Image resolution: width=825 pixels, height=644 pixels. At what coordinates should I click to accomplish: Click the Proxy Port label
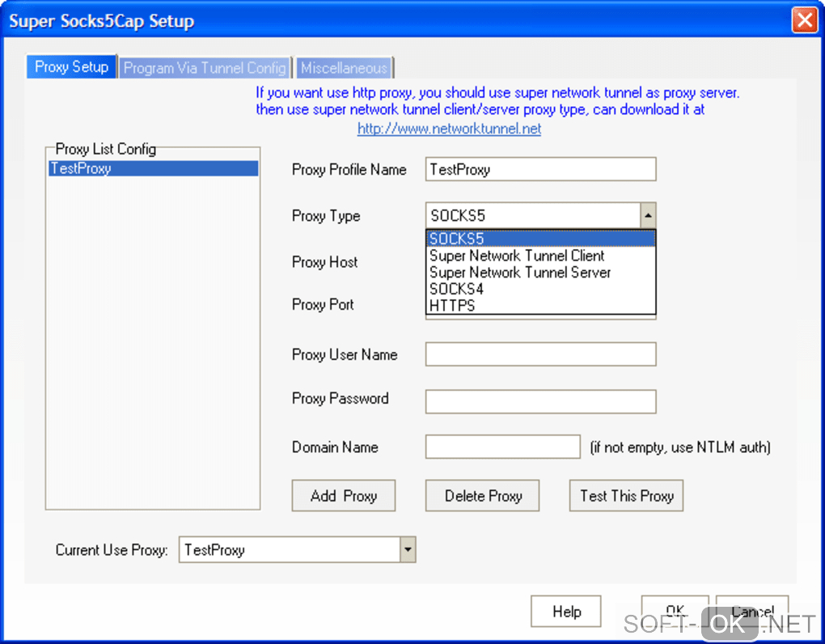tap(323, 305)
